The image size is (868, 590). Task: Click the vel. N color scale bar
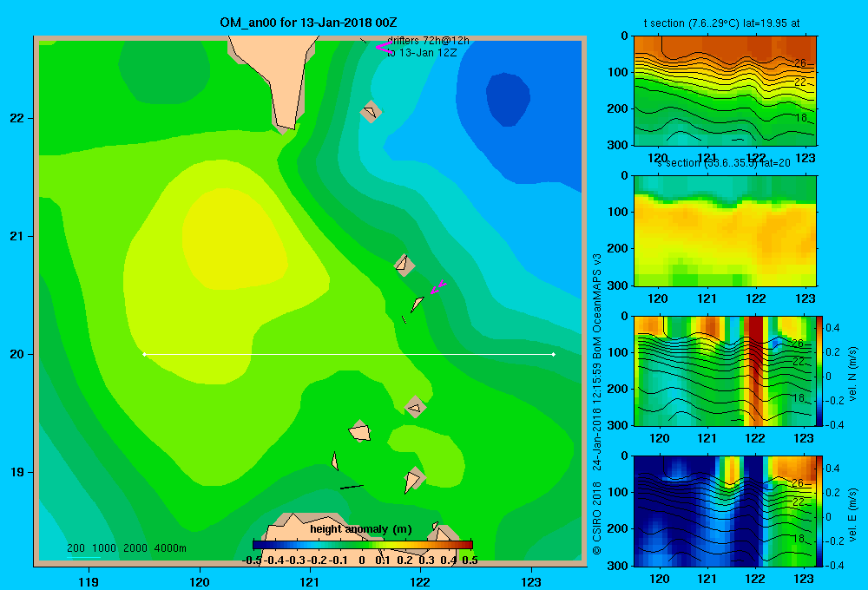[x=819, y=370]
